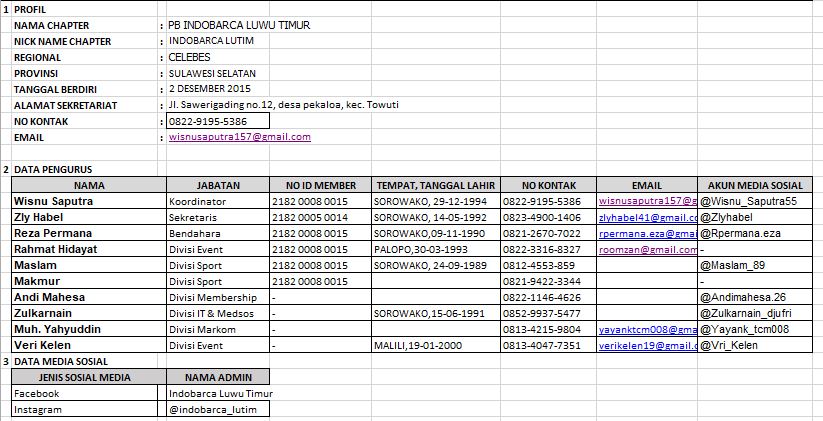Click the SOROWAKO, 29-12-1994 cell
823x421 pixels.
pos(436,202)
